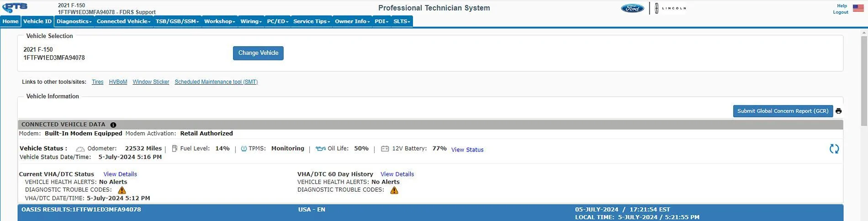Open the Window Sticker link

click(151, 82)
